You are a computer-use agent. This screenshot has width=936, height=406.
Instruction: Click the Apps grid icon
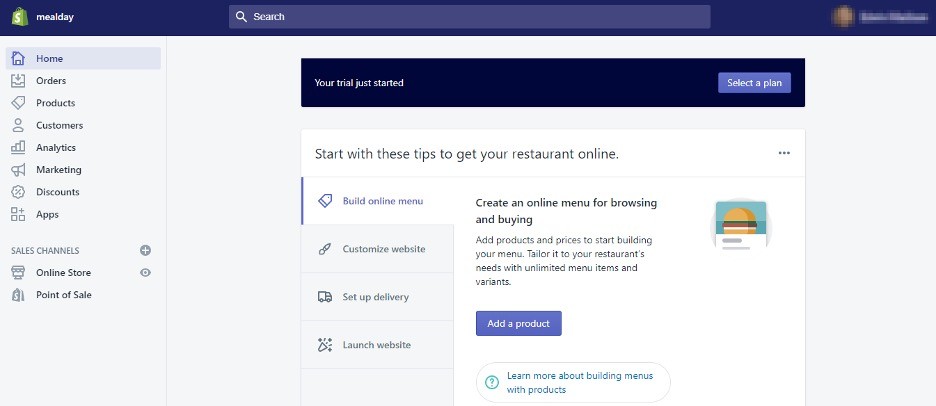coord(19,214)
